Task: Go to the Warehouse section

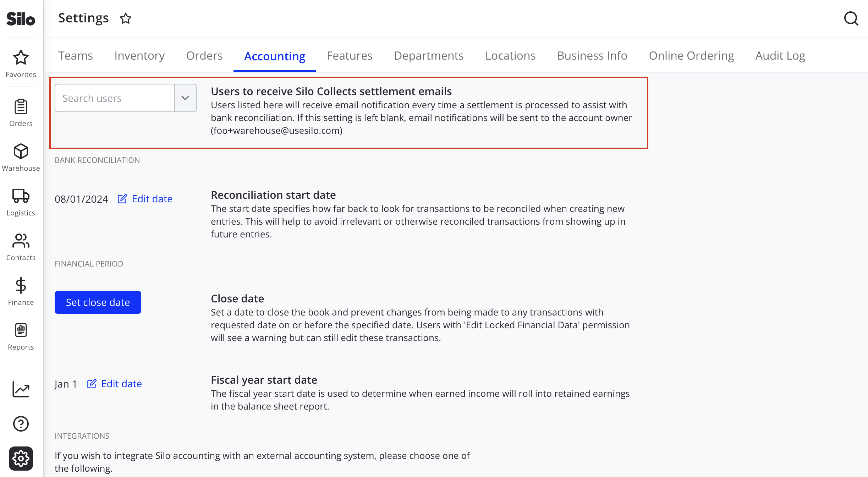Action: coord(21,158)
